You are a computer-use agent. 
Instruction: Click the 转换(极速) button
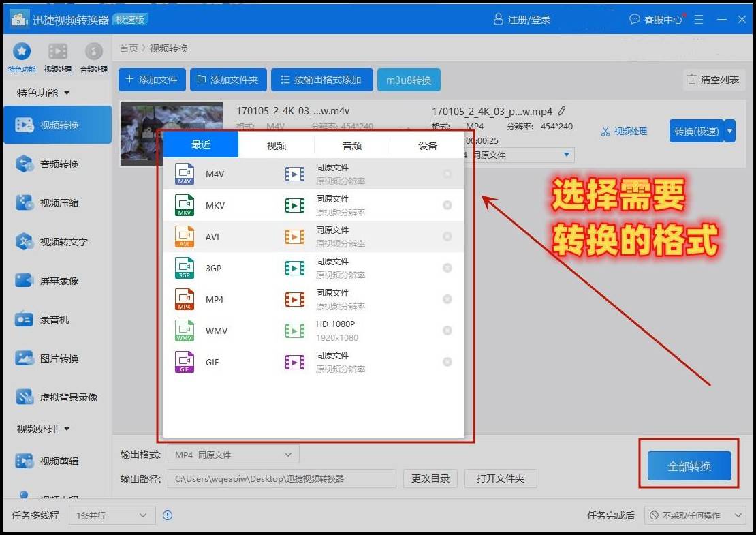pos(696,132)
